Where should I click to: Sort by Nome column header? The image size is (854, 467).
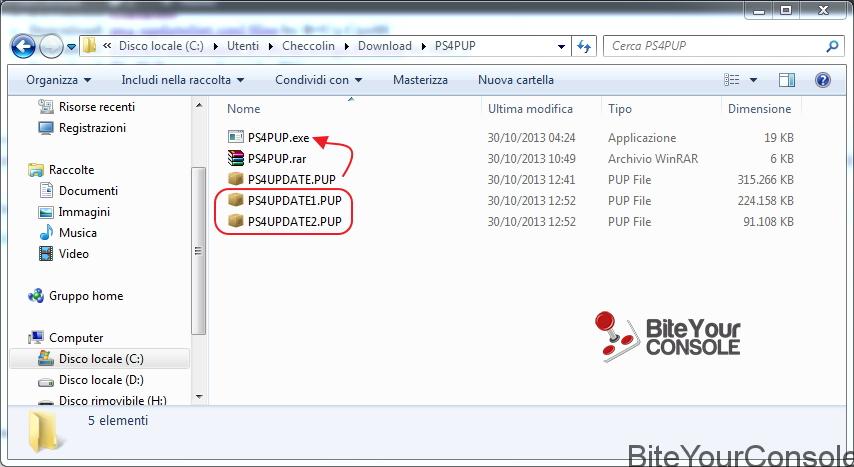(243, 109)
